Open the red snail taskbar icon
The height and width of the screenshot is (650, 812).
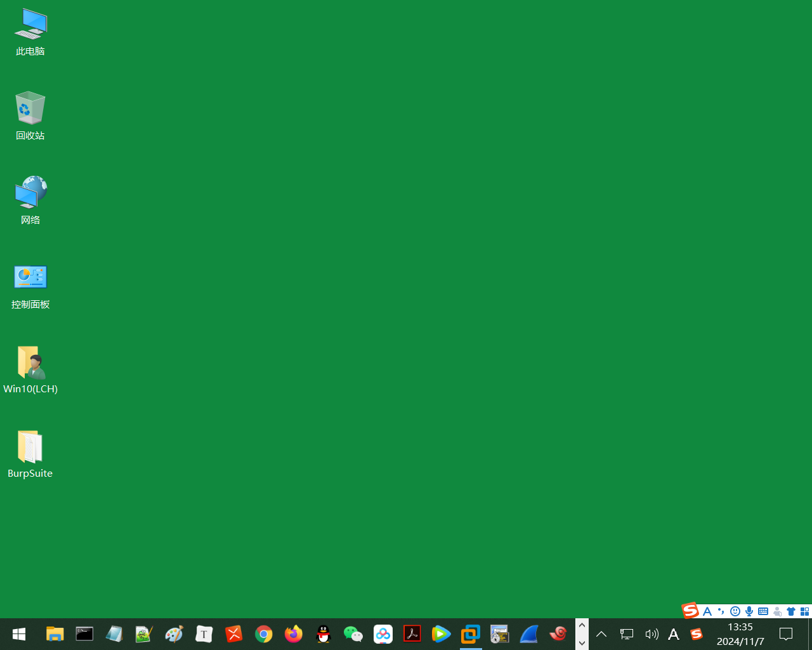(558, 634)
